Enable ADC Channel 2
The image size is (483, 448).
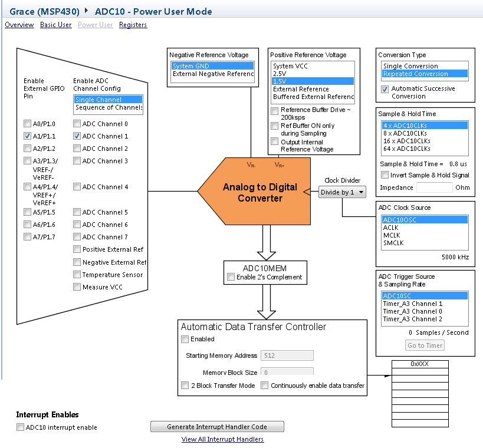click(77, 149)
